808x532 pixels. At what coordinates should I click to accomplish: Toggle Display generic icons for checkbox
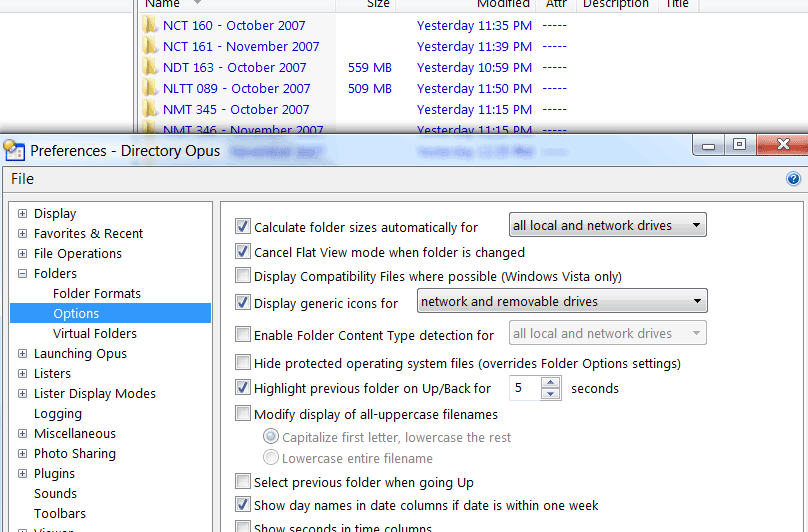[x=243, y=302]
